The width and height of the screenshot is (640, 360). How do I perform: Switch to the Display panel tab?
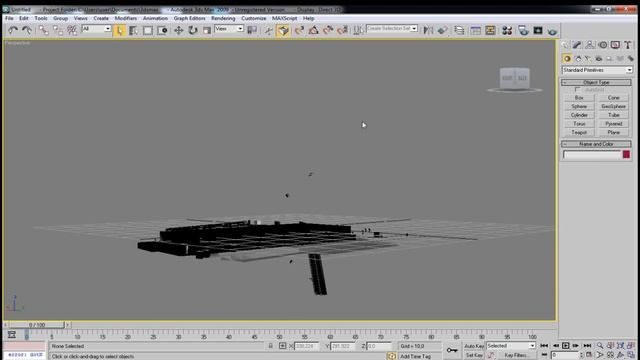pyautogui.click(x=616, y=45)
